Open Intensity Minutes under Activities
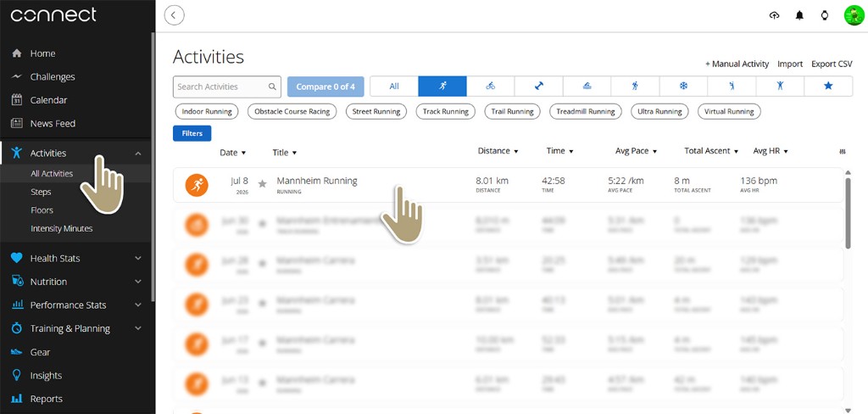 [x=61, y=228]
